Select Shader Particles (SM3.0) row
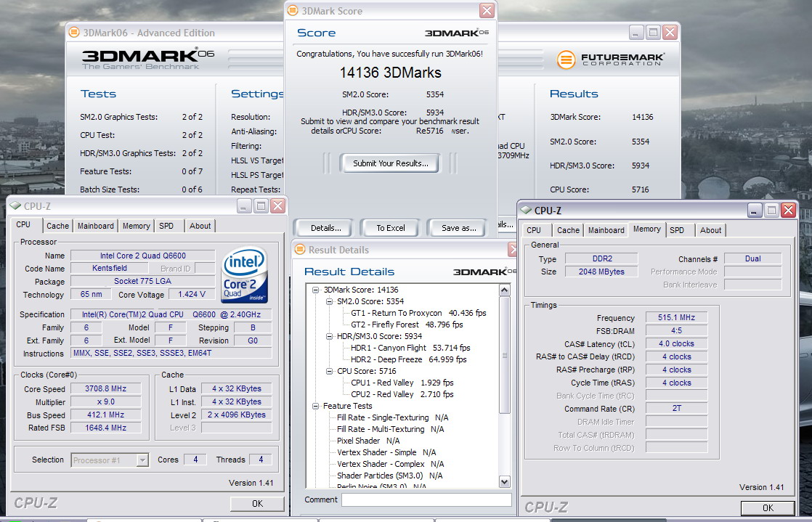The image size is (812, 522). [x=389, y=476]
